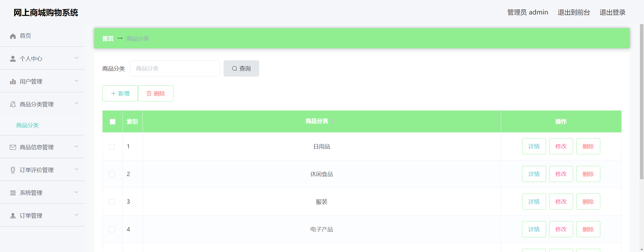The height and width of the screenshot is (252, 644).
Task: Click the user icon beside 订单管理
Action: tap(13, 216)
